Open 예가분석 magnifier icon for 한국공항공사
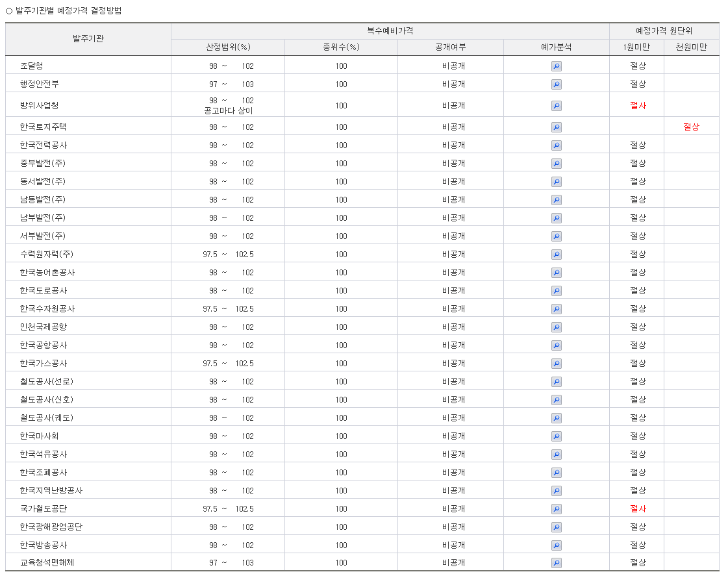The image size is (728, 574). (x=556, y=345)
